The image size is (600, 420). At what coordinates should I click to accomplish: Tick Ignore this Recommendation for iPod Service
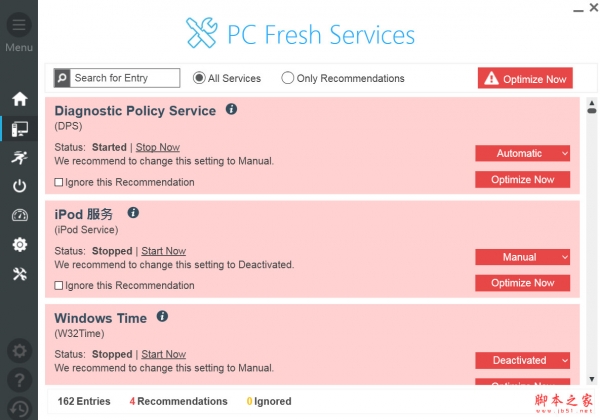tap(59, 286)
